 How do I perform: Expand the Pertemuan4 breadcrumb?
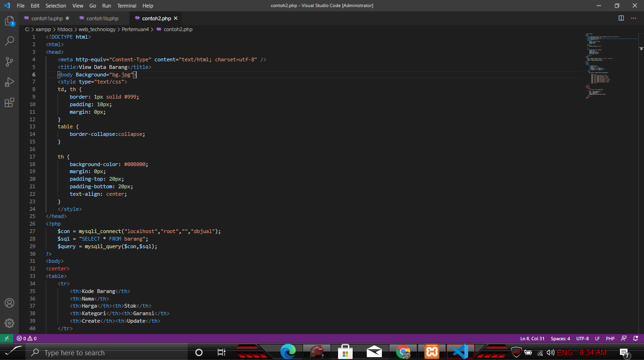pyautogui.click(x=135, y=29)
